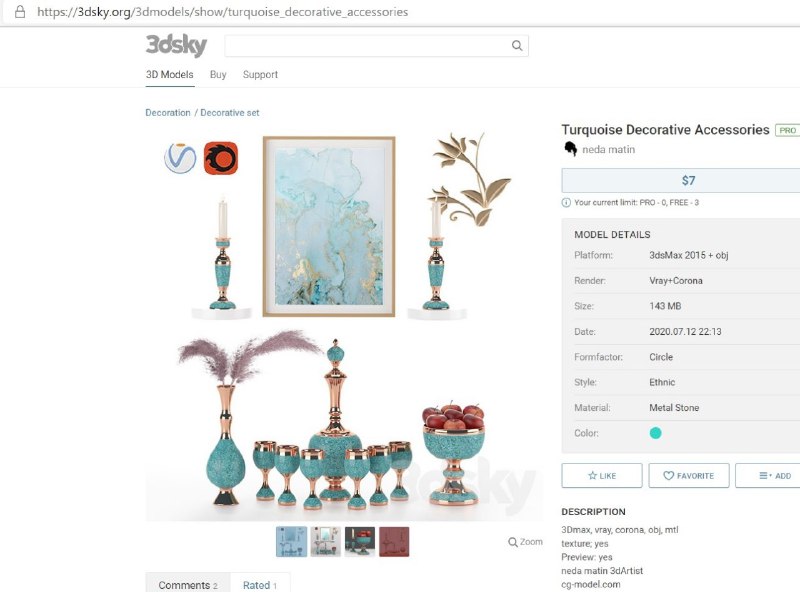Click the FAVORITE heart button
The width and height of the screenshot is (800, 592).
pos(689,476)
